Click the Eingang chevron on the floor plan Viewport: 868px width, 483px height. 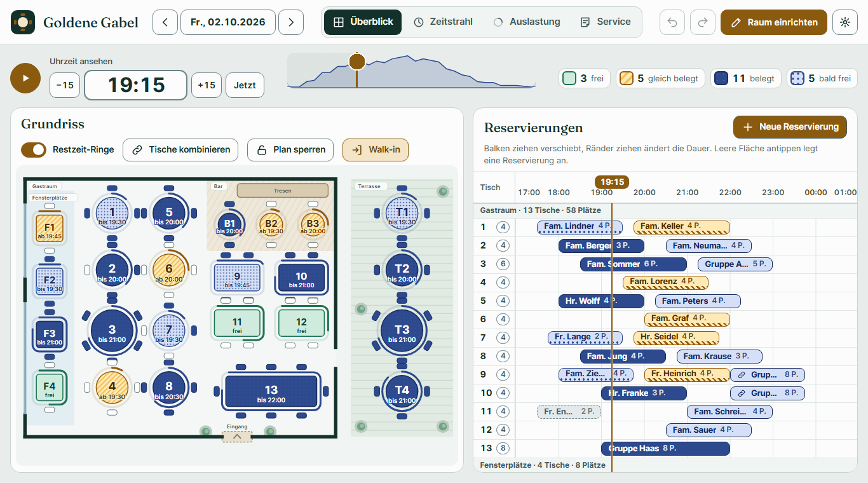237,437
